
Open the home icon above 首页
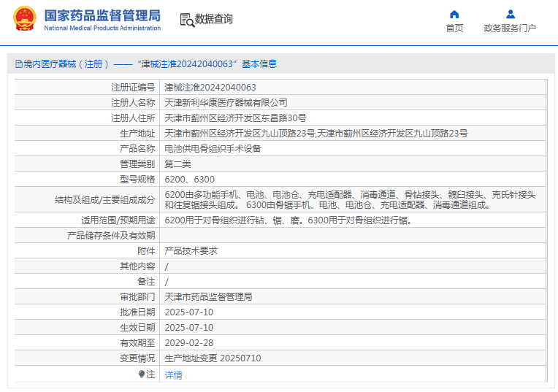click(454, 14)
